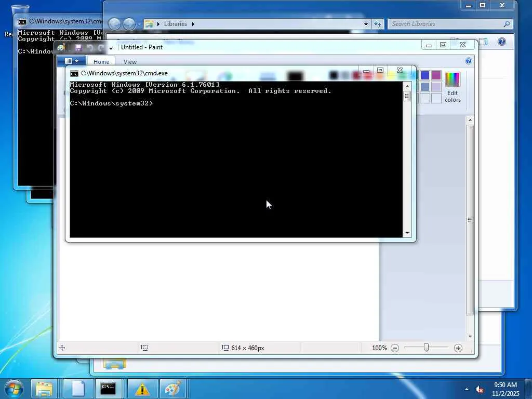The height and width of the screenshot is (399, 532).
Task: Open the Customize Quick Access Toolbar dropdown in Paint
Action: [111, 48]
